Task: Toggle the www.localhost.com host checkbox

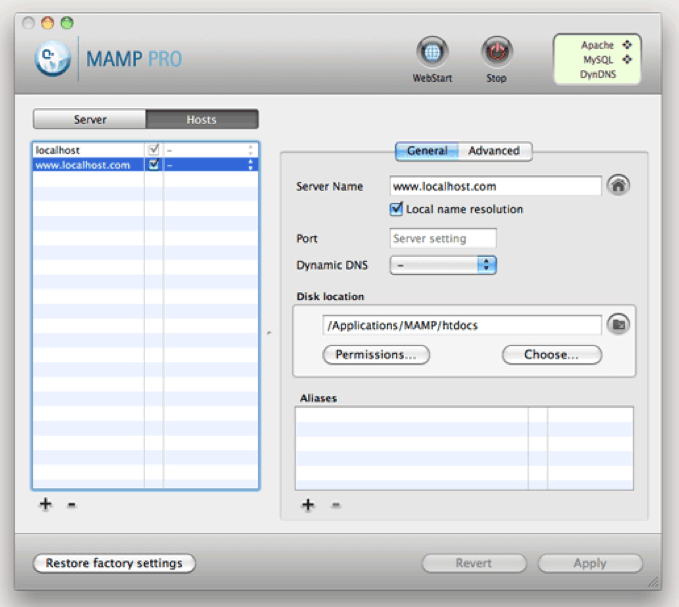Action: pyautogui.click(x=153, y=165)
